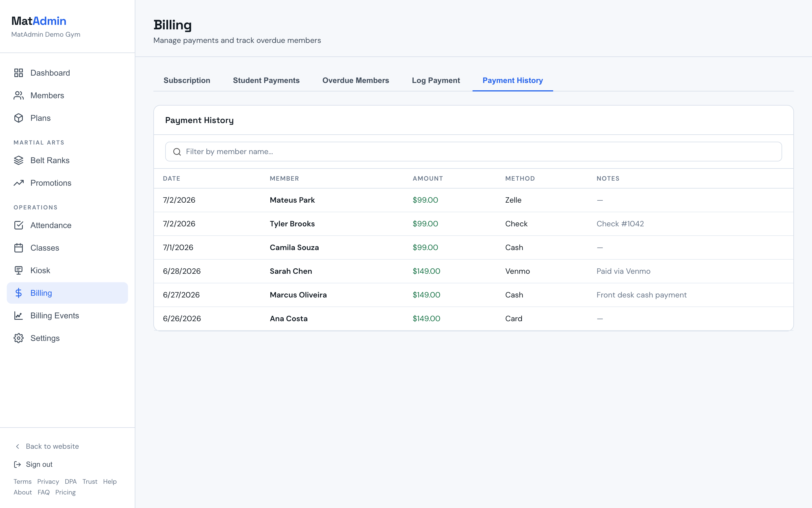Image resolution: width=812 pixels, height=508 pixels.
Task: Click the Attendance checkbox icon
Action: (x=18, y=225)
